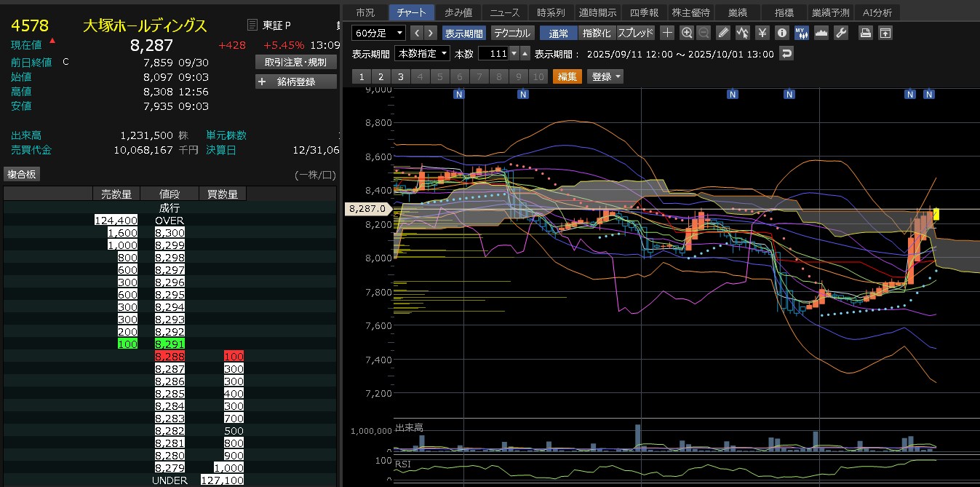The image size is (980, 487).
Task: Switch chart mode to 指数化
Action: click(x=597, y=33)
